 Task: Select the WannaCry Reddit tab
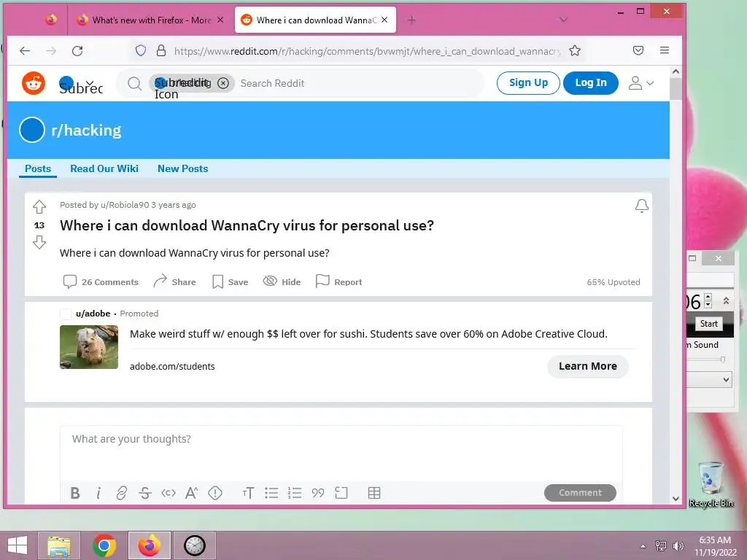[315, 20]
